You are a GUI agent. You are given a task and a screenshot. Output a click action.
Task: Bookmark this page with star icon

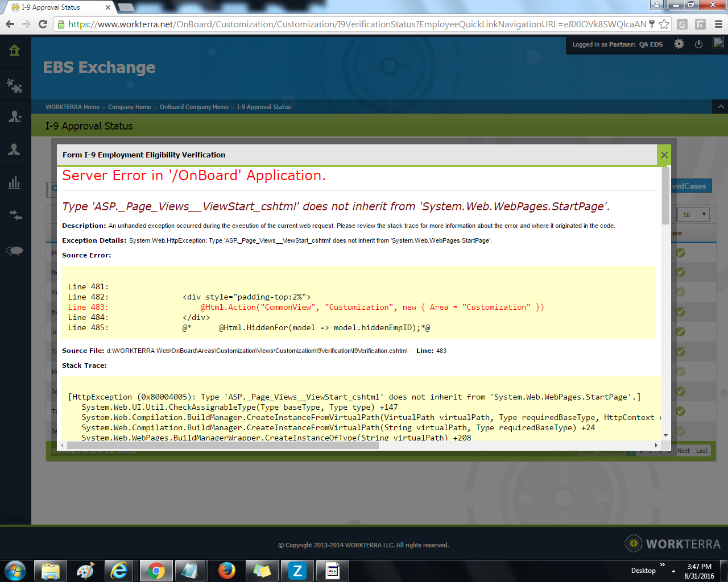(x=664, y=24)
